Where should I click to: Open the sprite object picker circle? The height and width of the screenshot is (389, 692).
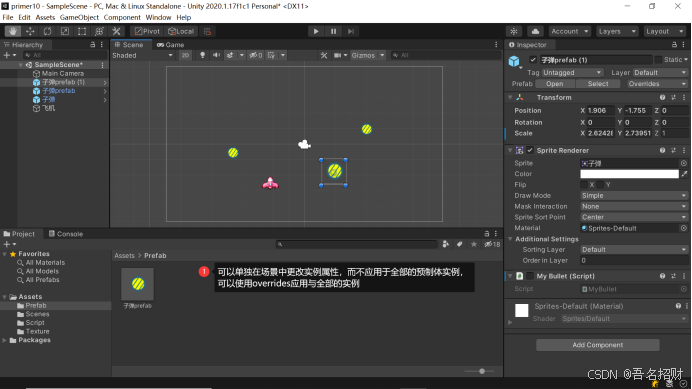click(x=684, y=163)
